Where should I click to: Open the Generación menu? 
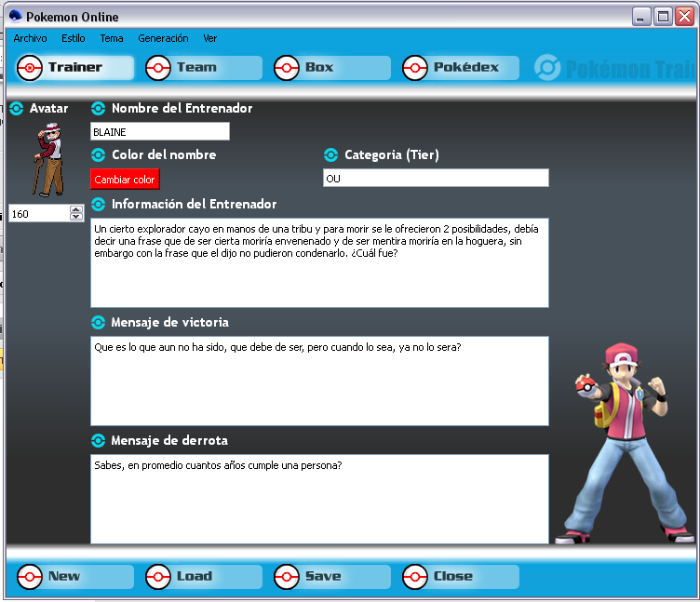(163, 38)
